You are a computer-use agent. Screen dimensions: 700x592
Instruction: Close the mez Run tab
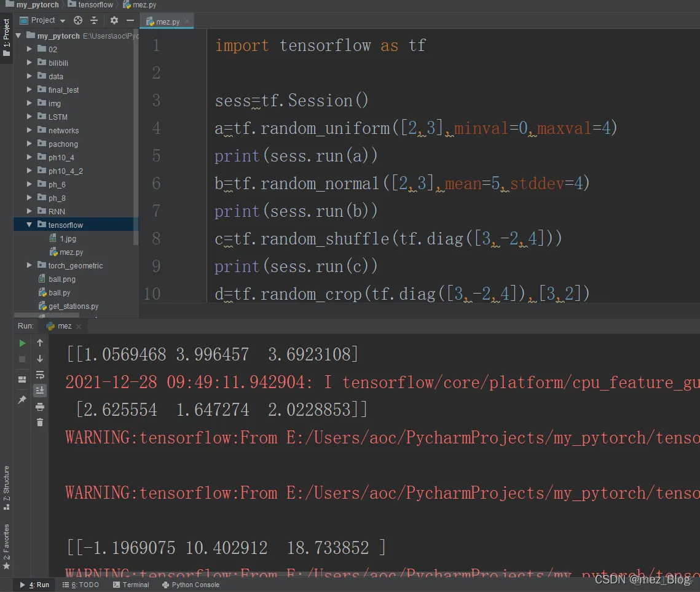(x=79, y=327)
